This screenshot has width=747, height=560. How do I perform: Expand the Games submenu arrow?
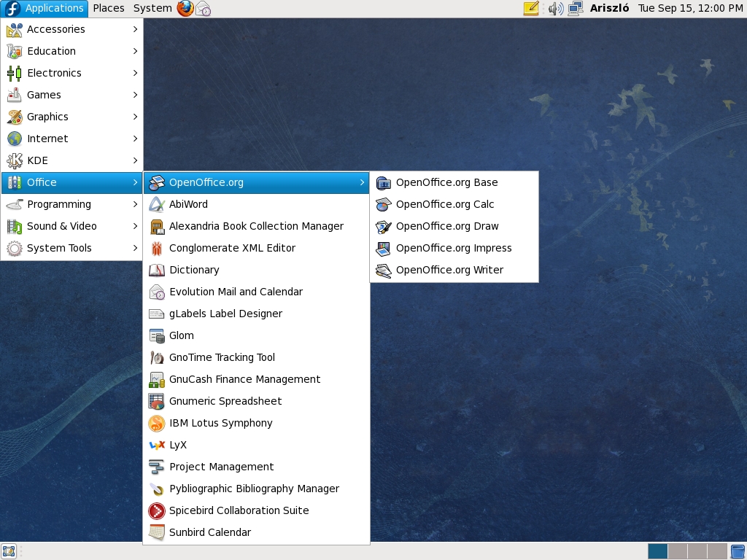(135, 95)
